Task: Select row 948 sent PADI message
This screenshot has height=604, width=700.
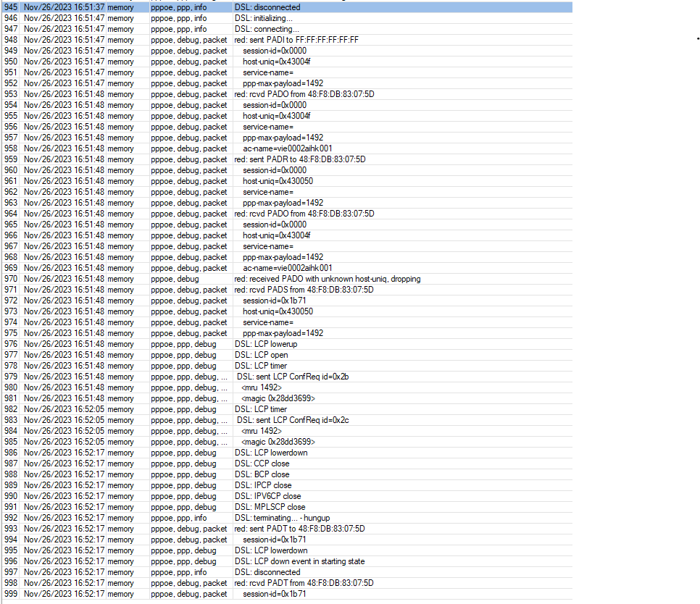Action: [x=287, y=40]
